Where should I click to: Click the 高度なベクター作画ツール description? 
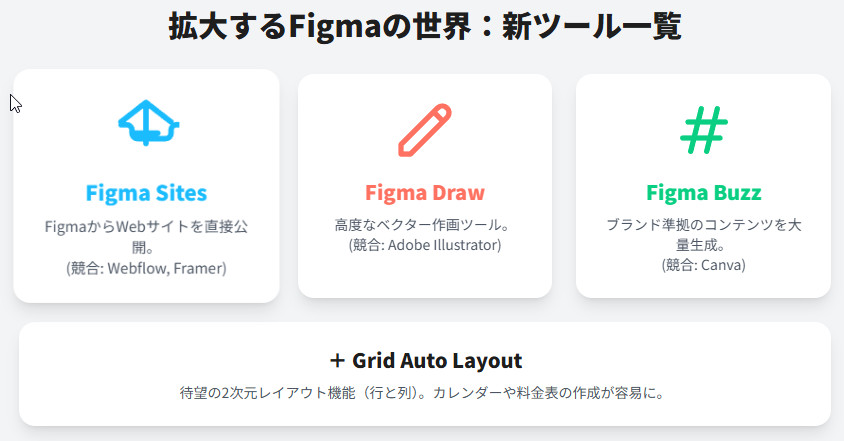click(x=425, y=225)
